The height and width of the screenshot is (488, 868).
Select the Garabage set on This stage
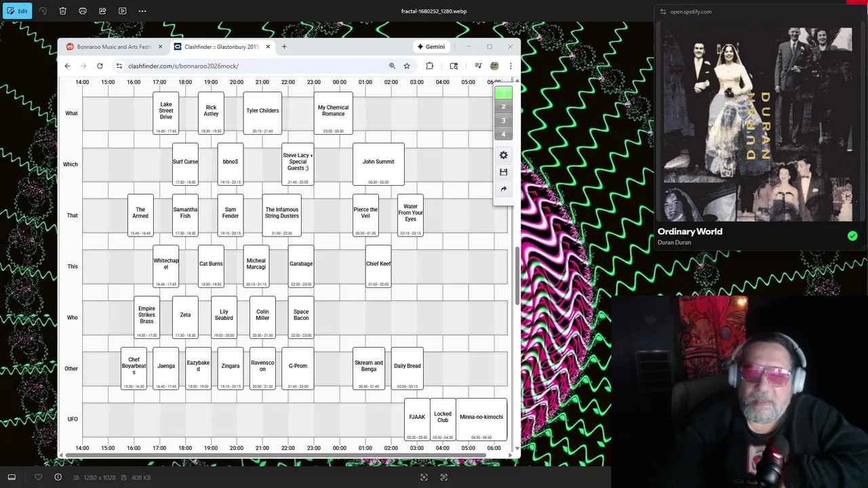click(x=301, y=266)
